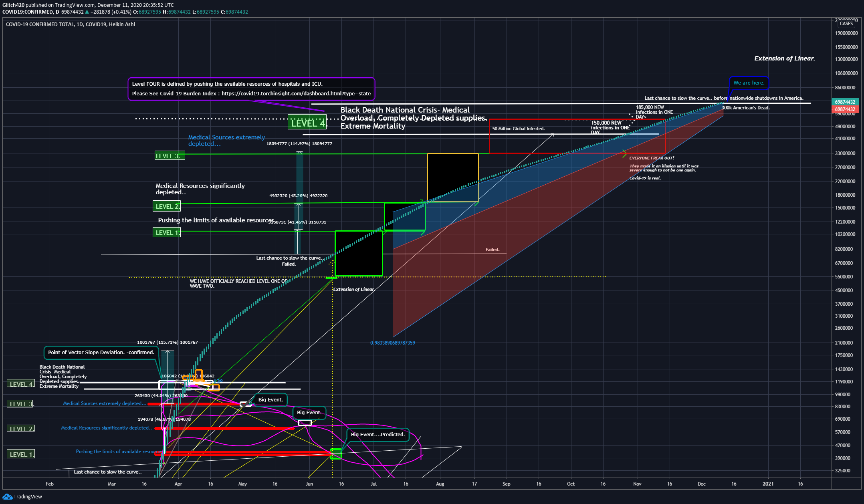Click the Jun label on time axis
The height and width of the screenshot is (504, 864).
click(x=309, y=484)
